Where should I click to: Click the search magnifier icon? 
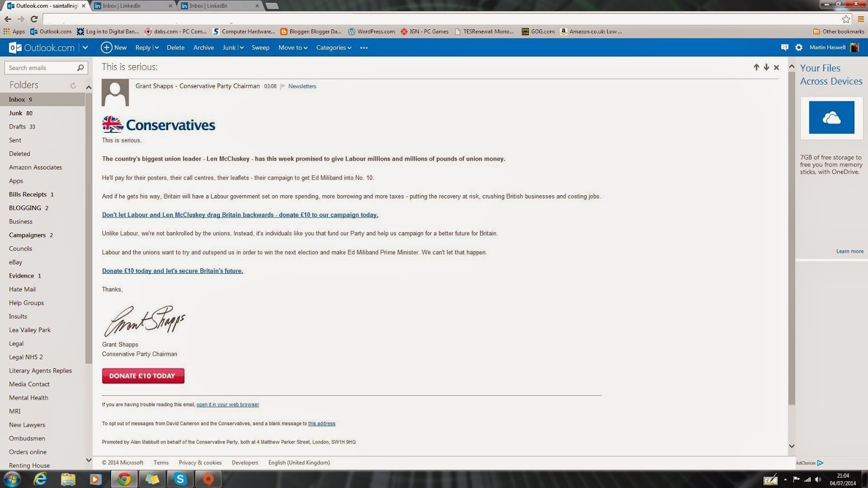(x=81, y=68)
